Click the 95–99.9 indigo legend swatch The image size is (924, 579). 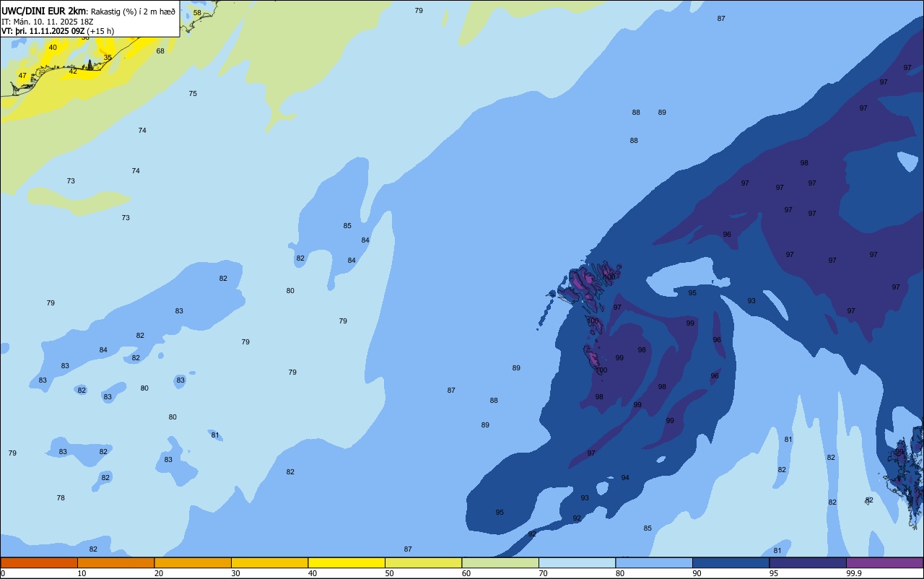(x=808, y=562)
